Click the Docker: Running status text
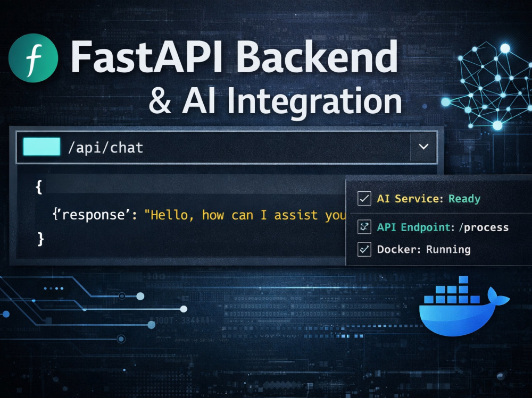This screenshot has width=532, height=398. [x=424, y=250]
